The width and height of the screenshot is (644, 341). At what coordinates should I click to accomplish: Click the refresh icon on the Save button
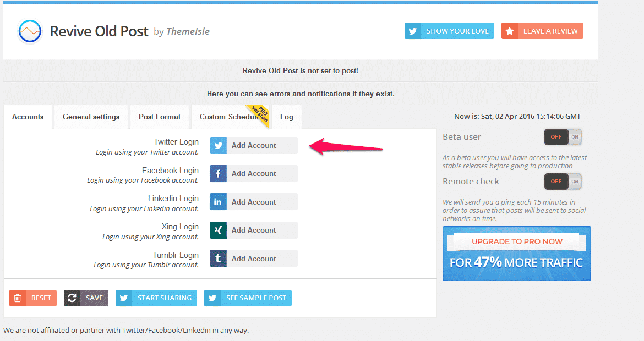(72, 298)
